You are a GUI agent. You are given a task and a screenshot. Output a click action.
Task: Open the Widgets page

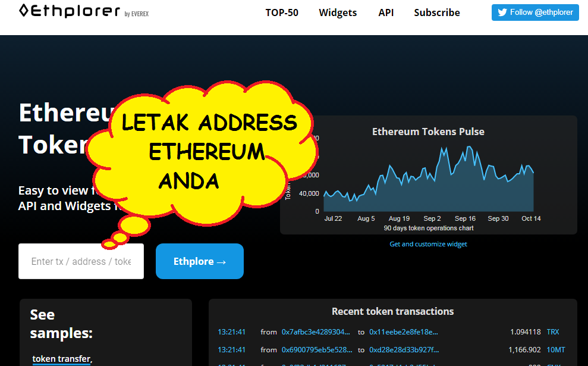pyautogui.click(x=338, y=12)
